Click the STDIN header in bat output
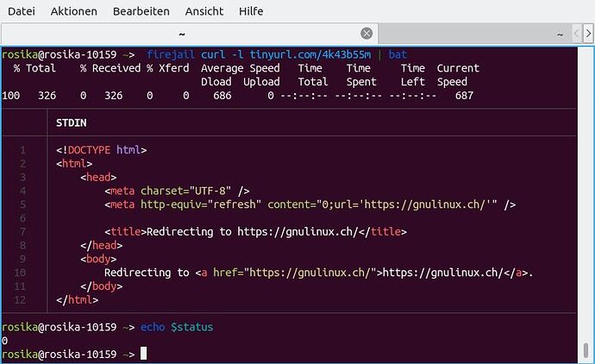This screenshot has height=364, width=595. (72, 122)
